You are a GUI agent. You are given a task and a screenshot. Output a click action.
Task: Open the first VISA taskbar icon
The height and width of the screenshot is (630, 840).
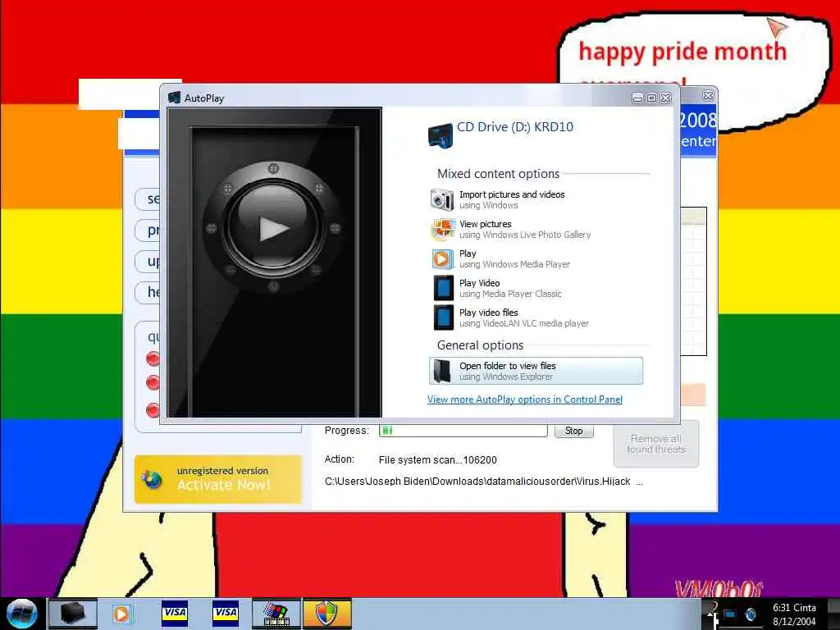tap(175, 612)
